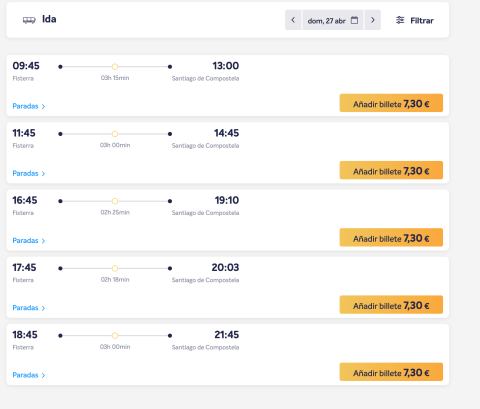Click stop marker on 09:45 route line
480x409 pixels.
coord(115,67)
